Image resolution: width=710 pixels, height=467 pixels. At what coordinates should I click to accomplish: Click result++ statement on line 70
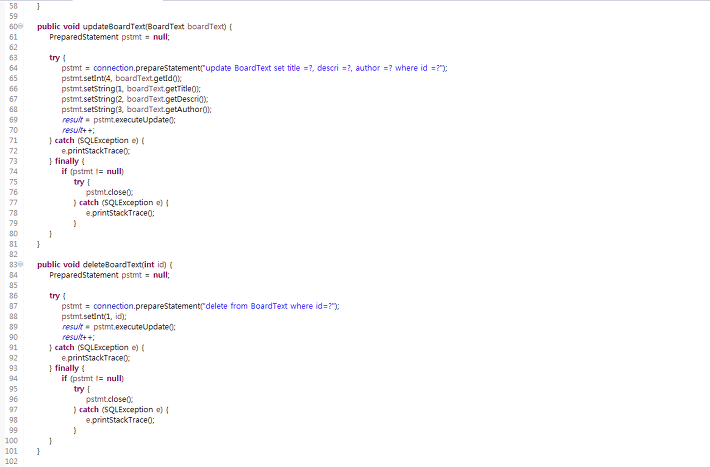[78, 130]
